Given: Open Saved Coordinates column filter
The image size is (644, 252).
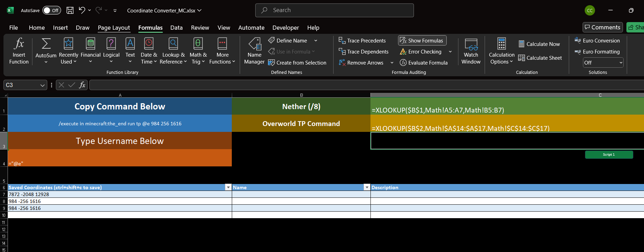Looking at the screenshot, I should 228,187.
